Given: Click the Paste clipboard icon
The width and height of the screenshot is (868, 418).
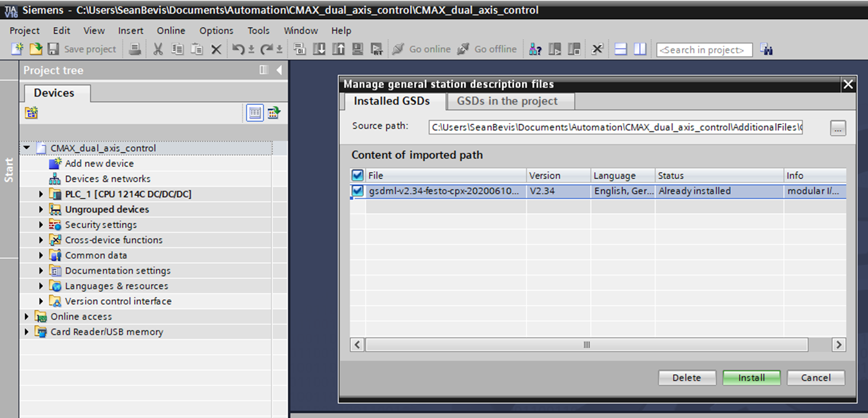Looking at the screenshot, I should tap(197, 49).
